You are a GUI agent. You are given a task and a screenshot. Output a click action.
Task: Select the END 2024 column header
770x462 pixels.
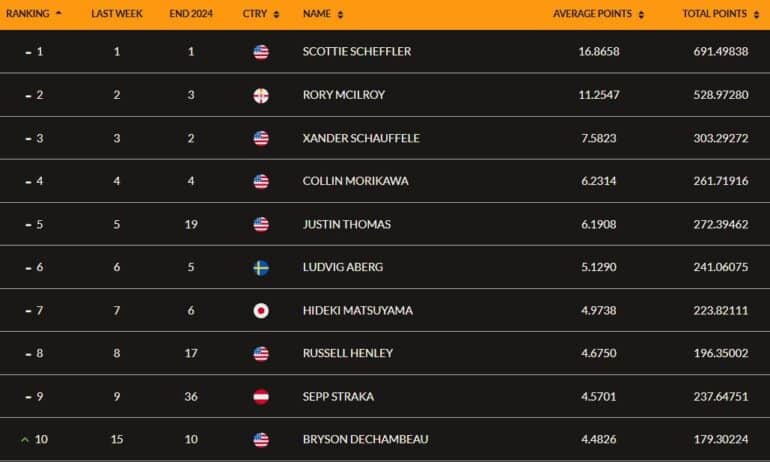[x=191, y=14]
